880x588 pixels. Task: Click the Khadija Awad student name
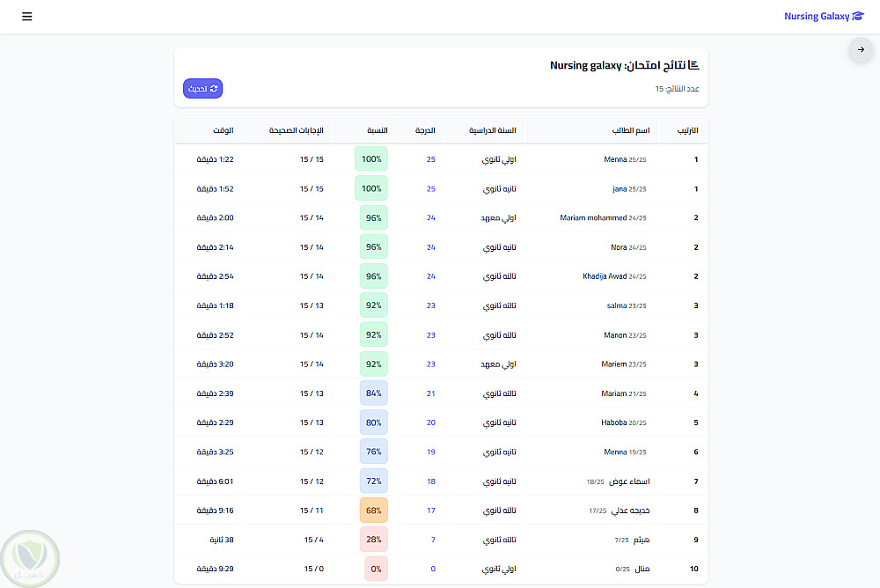605,276
